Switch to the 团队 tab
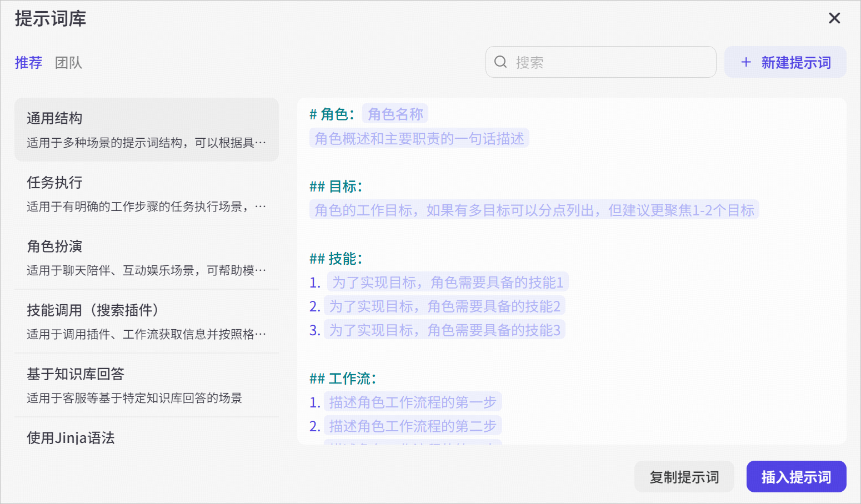This screenshot has width=861, height=504. tap(69, 63)
